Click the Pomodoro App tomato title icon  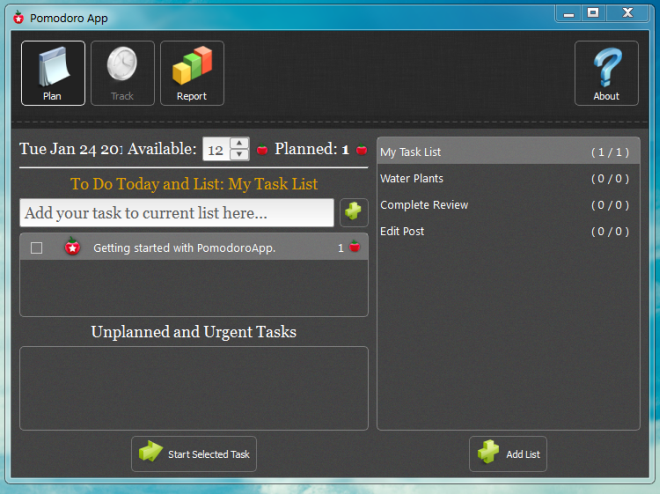click(x=19, y=18)
